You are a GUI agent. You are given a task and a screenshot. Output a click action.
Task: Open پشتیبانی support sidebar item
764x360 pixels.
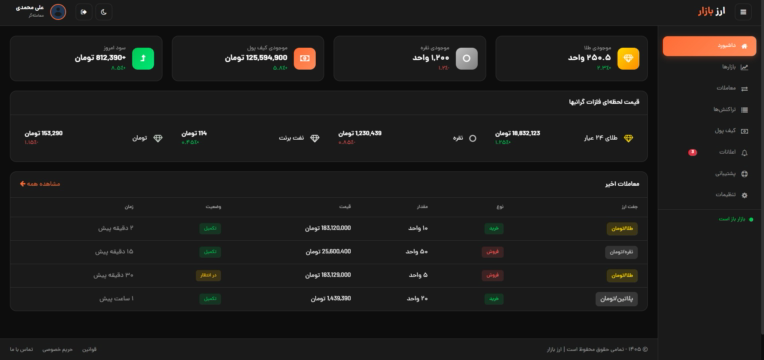[x=709, y=173]
